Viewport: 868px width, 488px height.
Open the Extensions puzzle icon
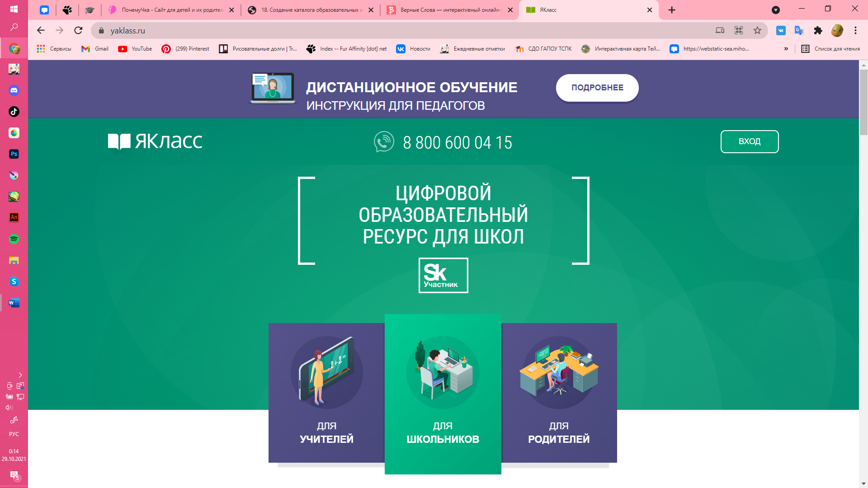click(x=818, y=30)
